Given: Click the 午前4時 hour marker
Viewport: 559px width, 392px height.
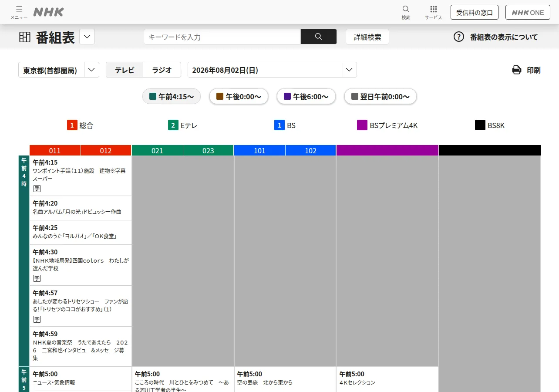Looking at the screenshot, I should pyautogui.click(x=24, y=172).
